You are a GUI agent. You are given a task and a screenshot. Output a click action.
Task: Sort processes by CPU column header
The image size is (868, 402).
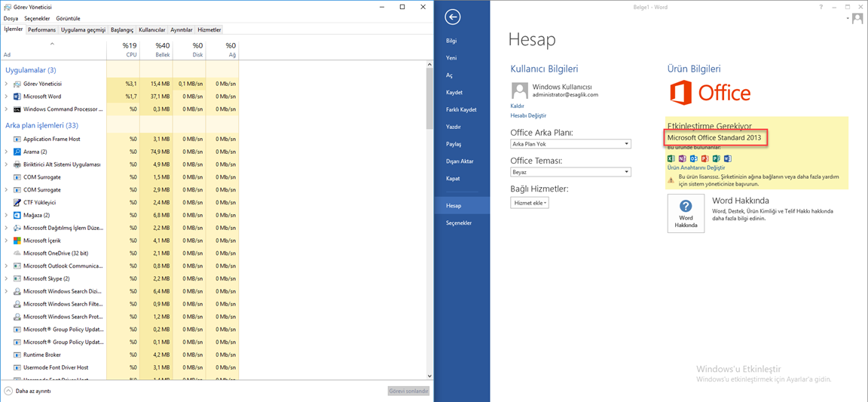coord(123,50)
